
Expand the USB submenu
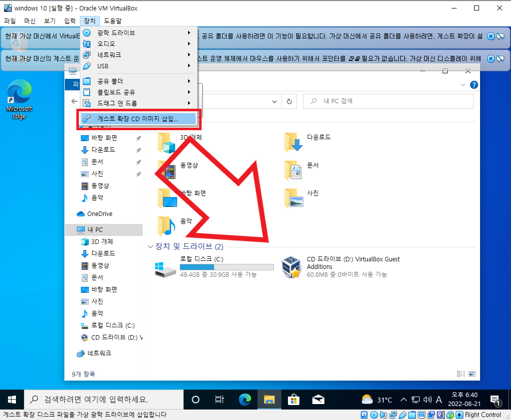[139, 66]
